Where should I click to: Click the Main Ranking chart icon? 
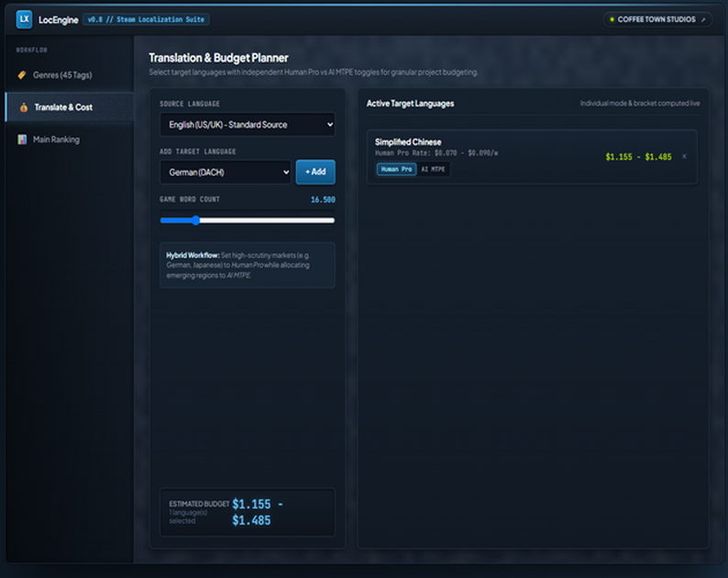[x=22, y=139]
